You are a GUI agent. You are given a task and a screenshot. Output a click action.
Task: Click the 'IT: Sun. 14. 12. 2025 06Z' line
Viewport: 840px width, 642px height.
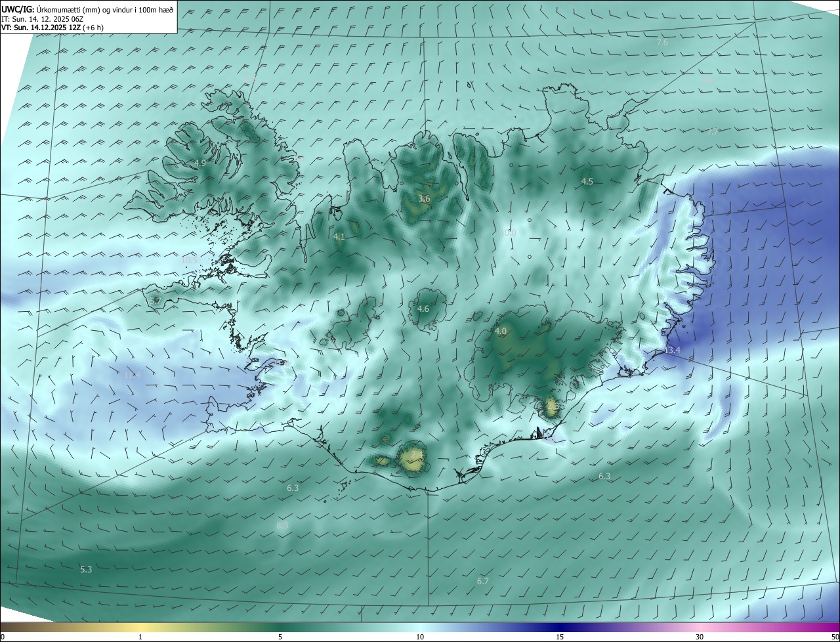[42, 19]
